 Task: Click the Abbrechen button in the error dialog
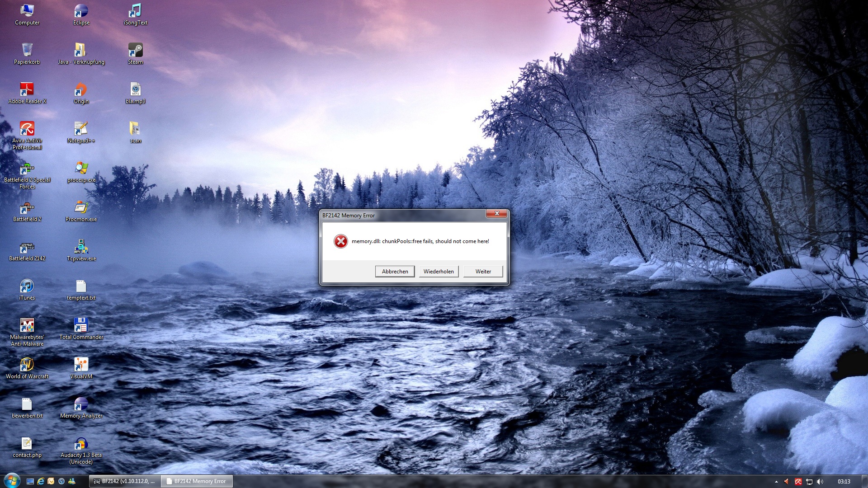[395, 272]
